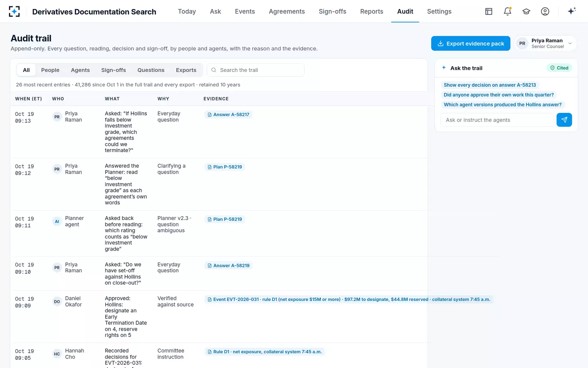This screenshot has width=588, height=368.
Task: Filter the trail to Agents
Action: pyautogui.click(x=80, y=70)
